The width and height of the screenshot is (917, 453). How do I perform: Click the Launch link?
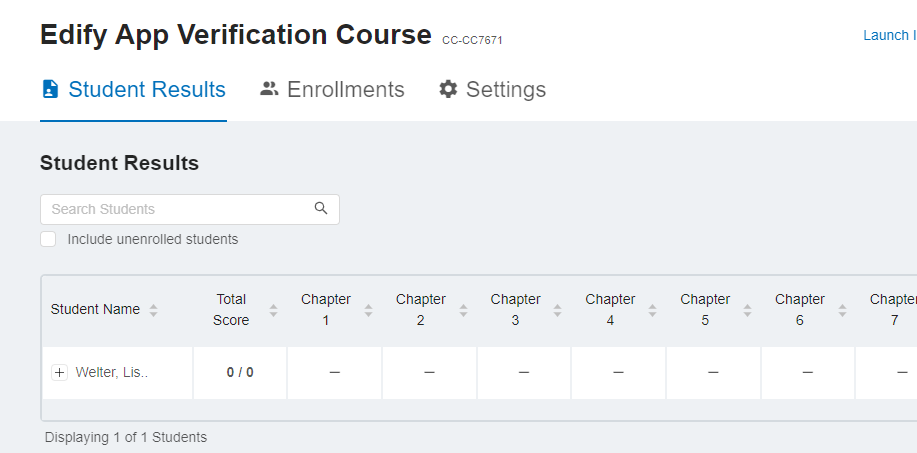888,36
